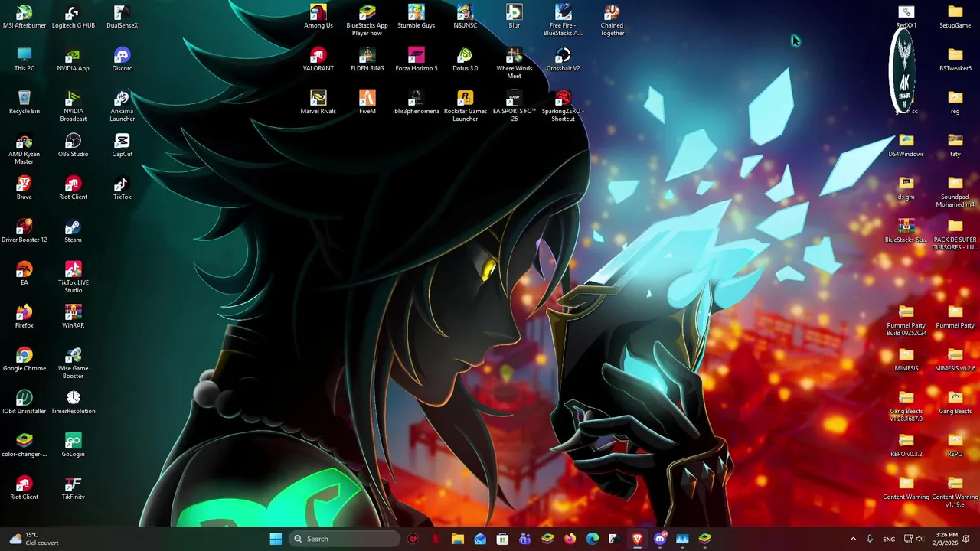
Task: Select the WinRAR desktop icon
Action: 73,317
